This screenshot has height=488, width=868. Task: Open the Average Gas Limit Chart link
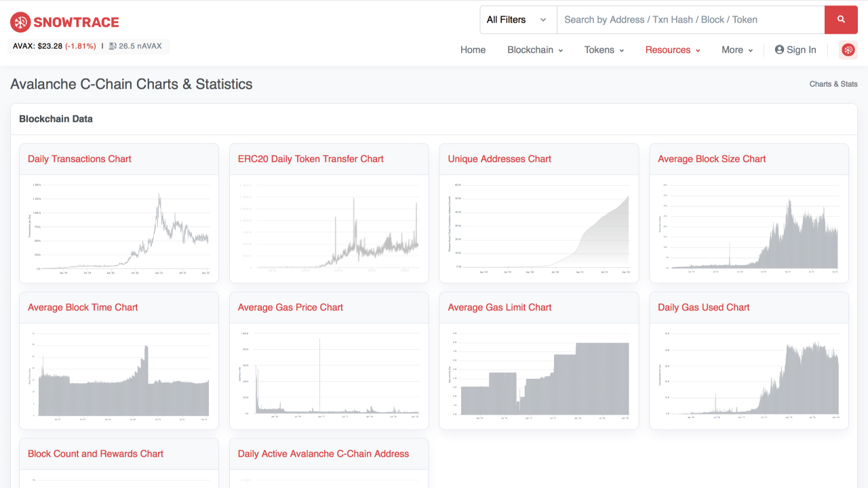coord(500,307)
